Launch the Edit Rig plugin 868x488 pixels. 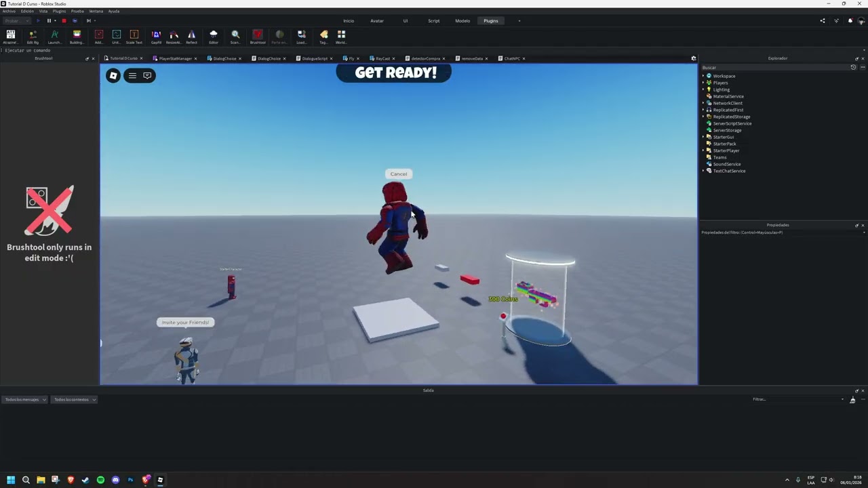point(33,37)
